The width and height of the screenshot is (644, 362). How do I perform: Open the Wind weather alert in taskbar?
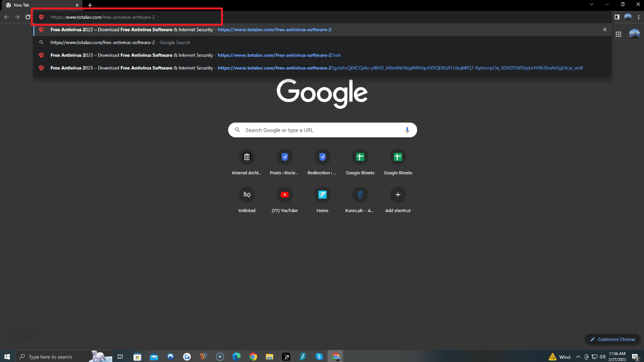coord(560,357)
